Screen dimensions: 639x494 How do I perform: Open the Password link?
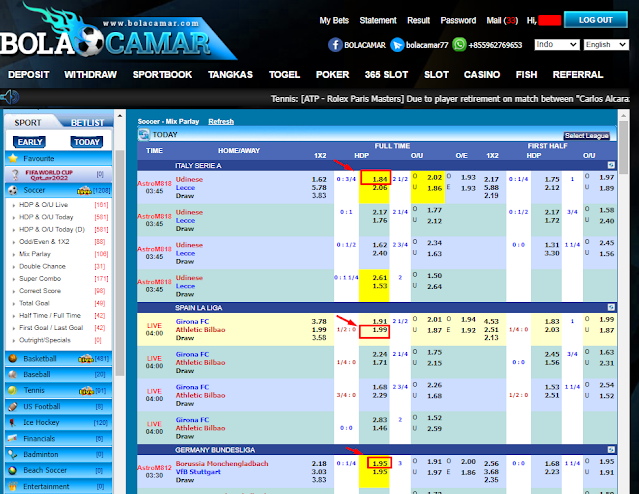(458, 20)
